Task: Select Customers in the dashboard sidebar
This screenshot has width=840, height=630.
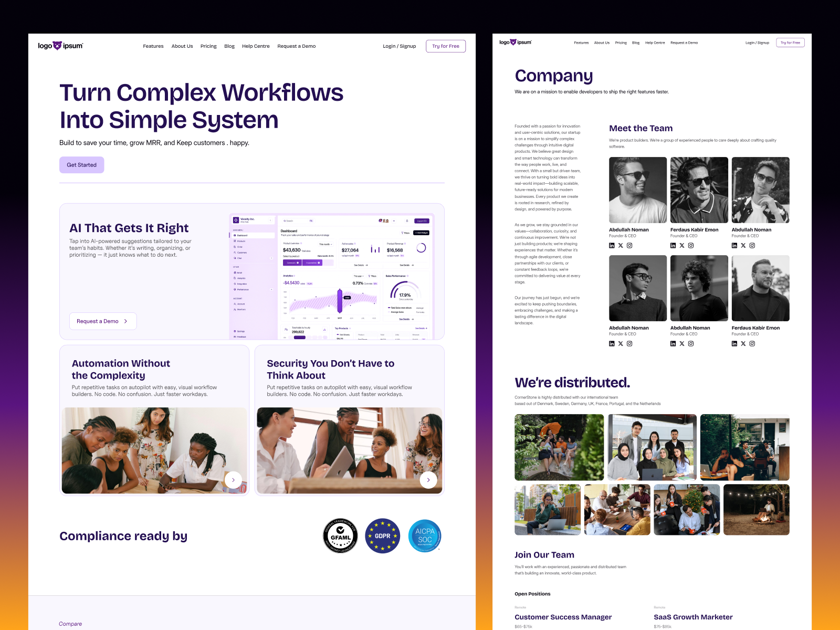Action: coord(240,253)
